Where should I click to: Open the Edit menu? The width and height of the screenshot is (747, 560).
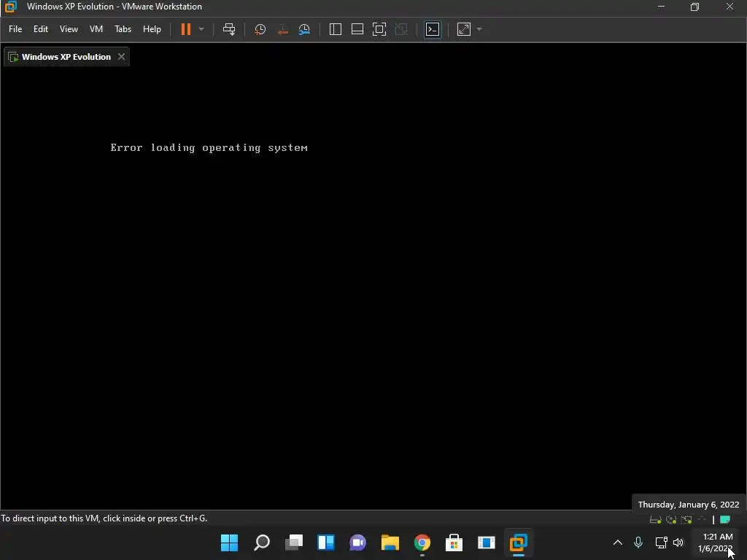coord(41,29)
